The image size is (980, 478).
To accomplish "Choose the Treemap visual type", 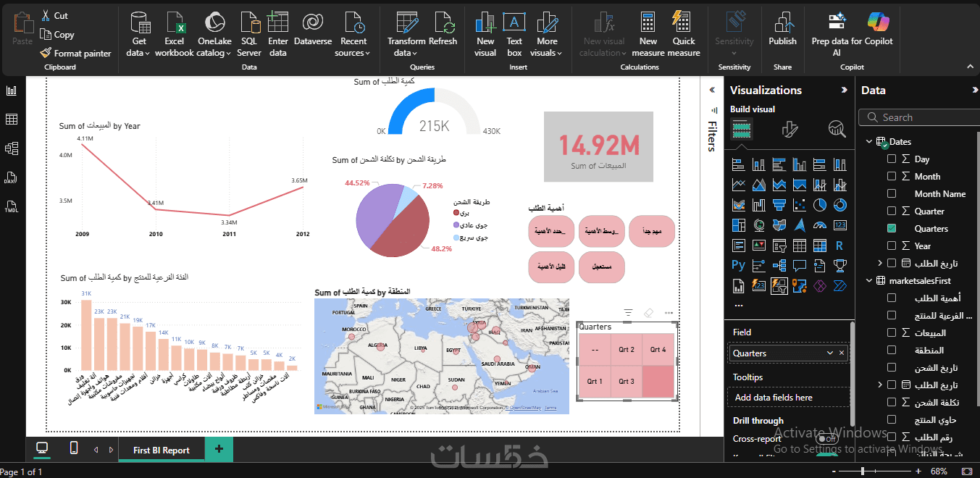I will 739,225.
